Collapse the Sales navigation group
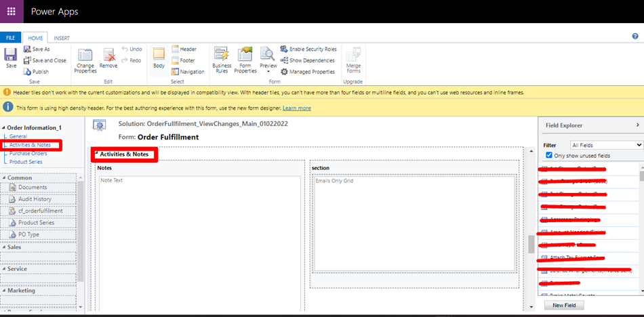The image size is (644, 317). tap(4, 247)
